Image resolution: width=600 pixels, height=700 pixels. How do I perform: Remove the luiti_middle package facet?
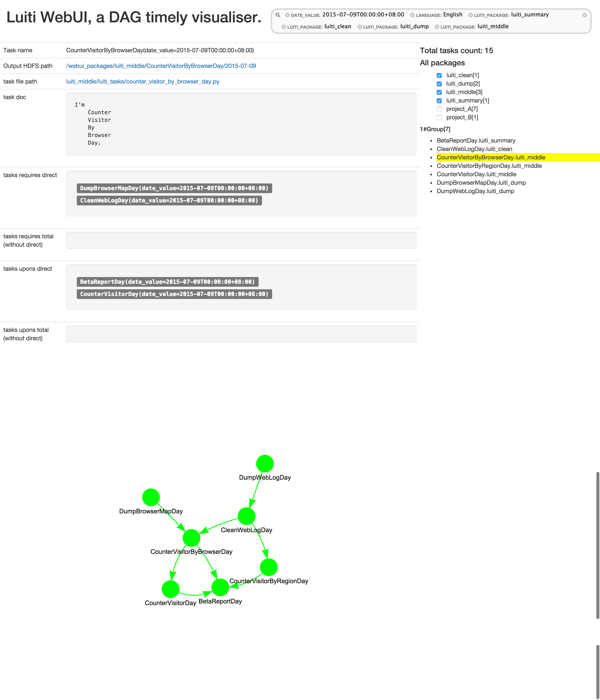click(x=437, y=27)
